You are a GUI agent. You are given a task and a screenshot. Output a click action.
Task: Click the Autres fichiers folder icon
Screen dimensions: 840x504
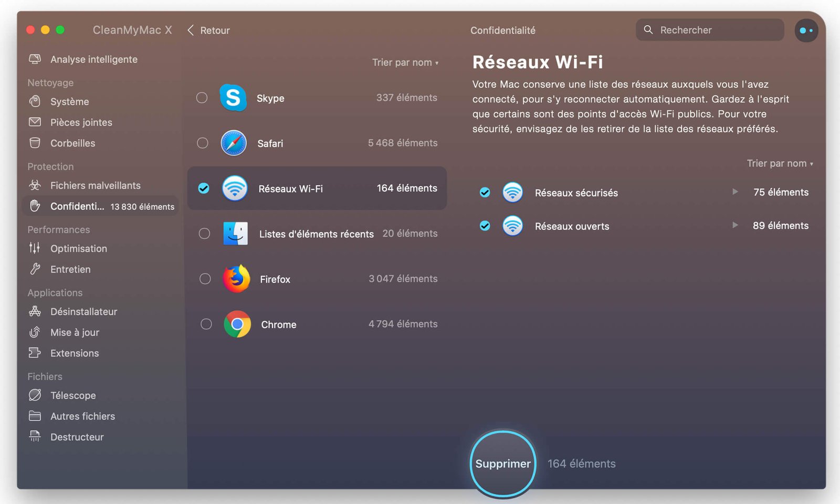35,416
